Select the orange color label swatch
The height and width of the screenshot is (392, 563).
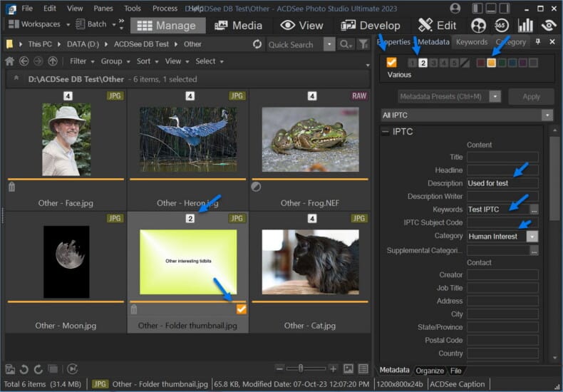[491, 63]
